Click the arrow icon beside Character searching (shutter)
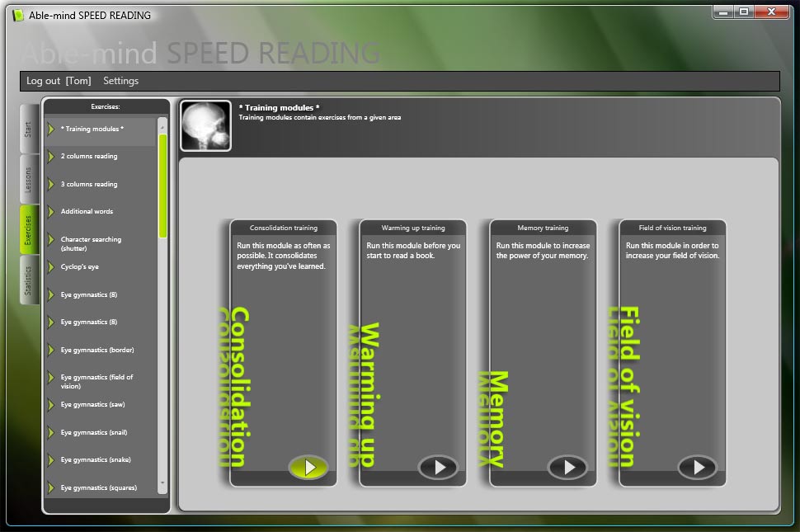 (51, 239)
